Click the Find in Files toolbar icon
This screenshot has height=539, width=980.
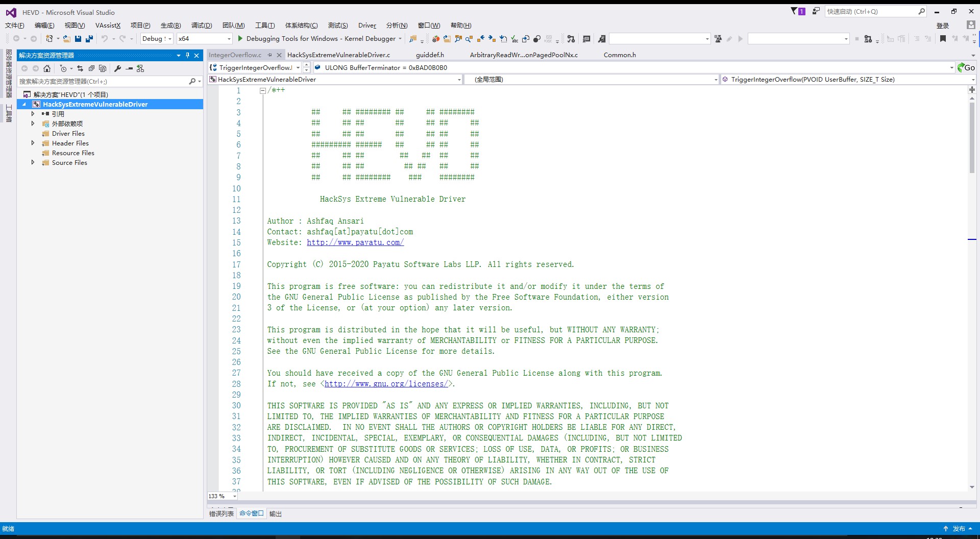click(x=413, y=39)
